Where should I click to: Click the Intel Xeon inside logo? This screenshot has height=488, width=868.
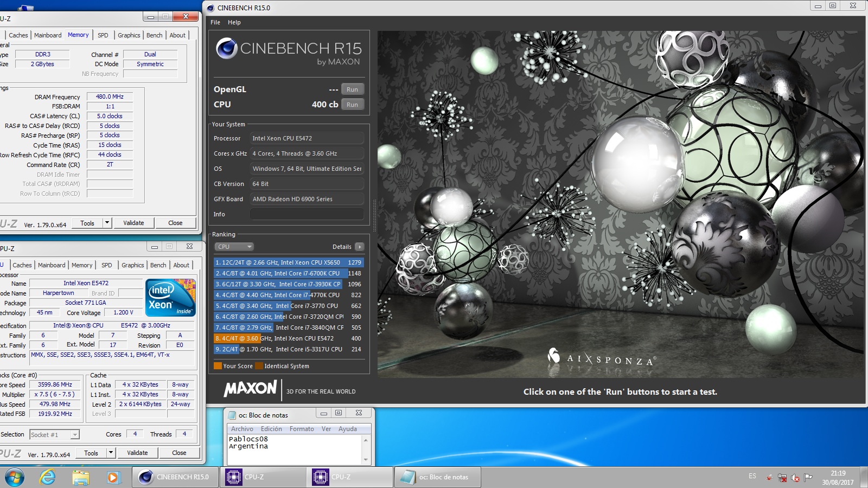pos(171,298)
